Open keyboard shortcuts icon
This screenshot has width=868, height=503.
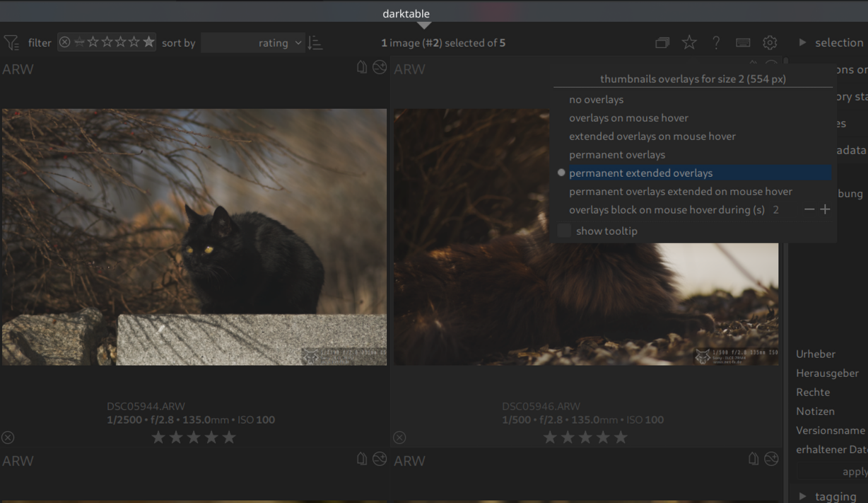[x=743, y=43]
